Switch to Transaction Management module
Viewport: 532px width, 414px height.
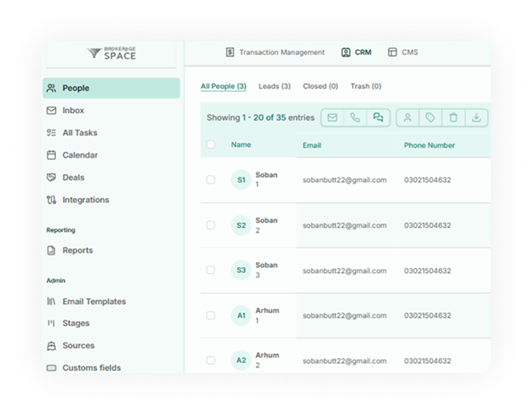pos(275,53)
